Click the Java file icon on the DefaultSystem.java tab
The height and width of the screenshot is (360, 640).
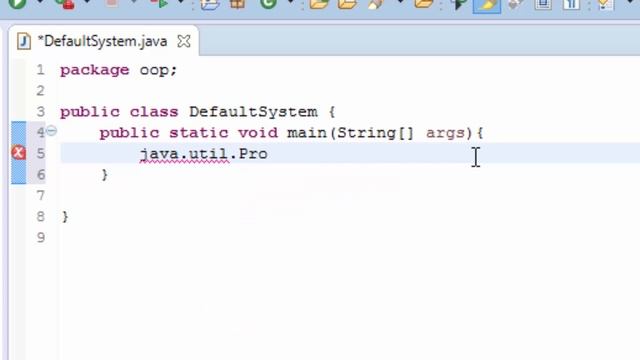tap(24, 41)
